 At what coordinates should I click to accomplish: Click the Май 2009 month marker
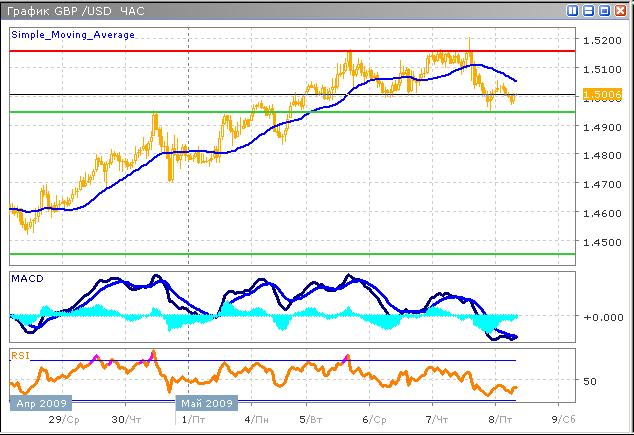click(206, 403)
